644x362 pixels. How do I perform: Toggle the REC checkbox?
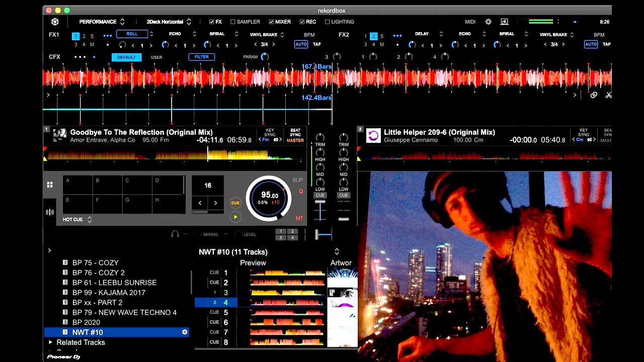click(302, 22)
